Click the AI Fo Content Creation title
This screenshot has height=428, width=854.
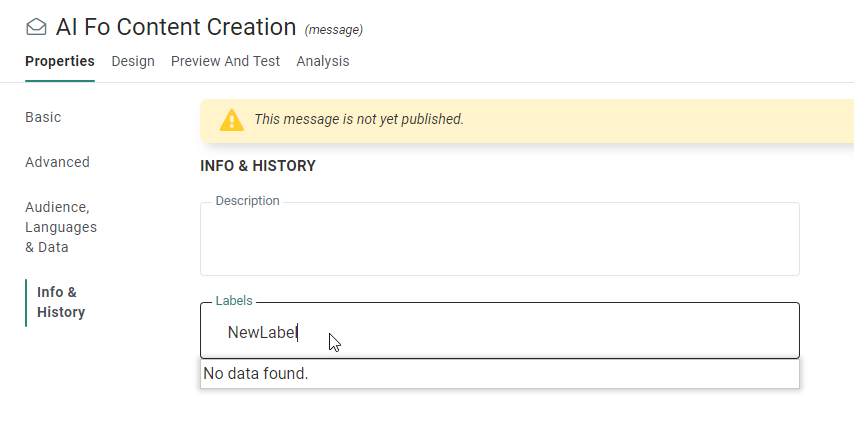pos(176,27)
